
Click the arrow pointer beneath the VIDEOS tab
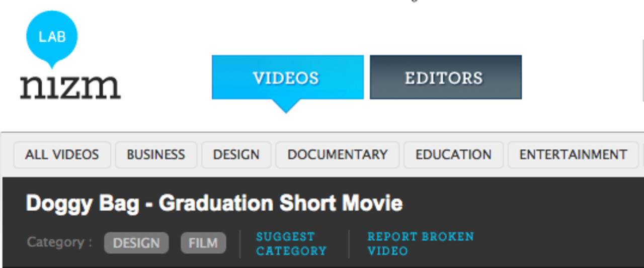point(286,106)
